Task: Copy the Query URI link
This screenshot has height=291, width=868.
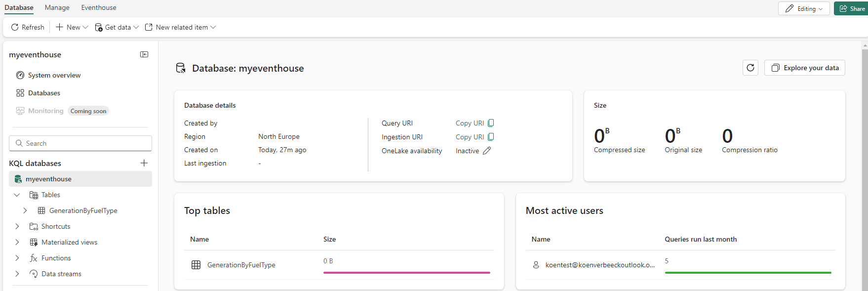Action: (x=470, y=123)
